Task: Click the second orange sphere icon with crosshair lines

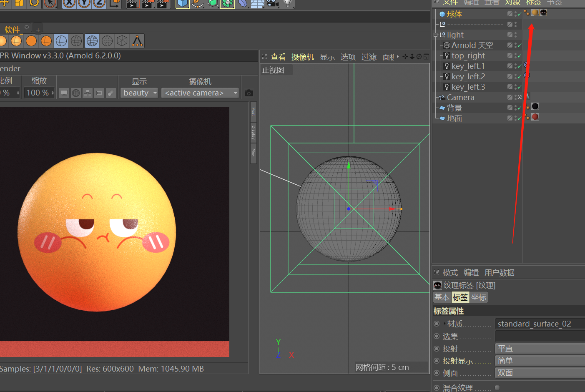Action: (46, 41)
